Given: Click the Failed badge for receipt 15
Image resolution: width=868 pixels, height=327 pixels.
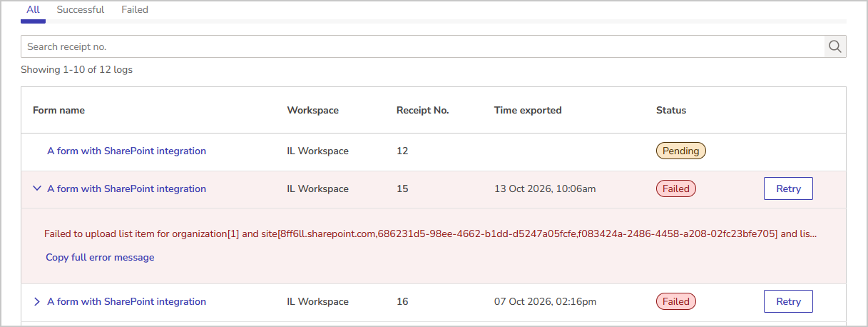Looking at the screenshot, I should (x=676, y=189).
